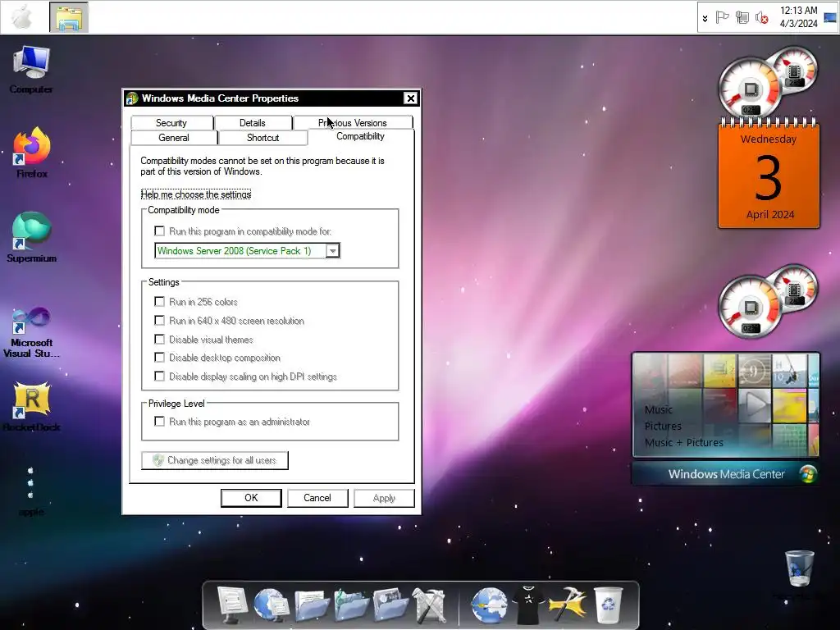
Task: Click the globe browser icon in the dock
Action: tap(489, 605)
